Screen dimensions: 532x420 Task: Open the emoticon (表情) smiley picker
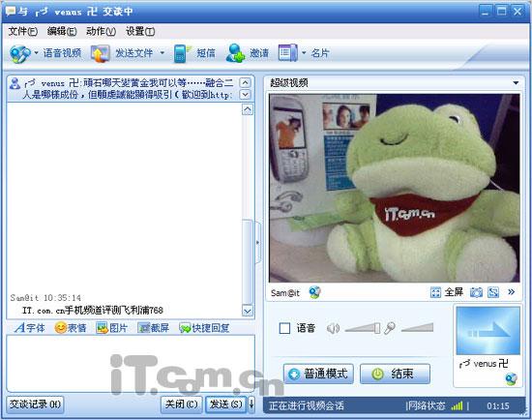click(x=60, y=328)
